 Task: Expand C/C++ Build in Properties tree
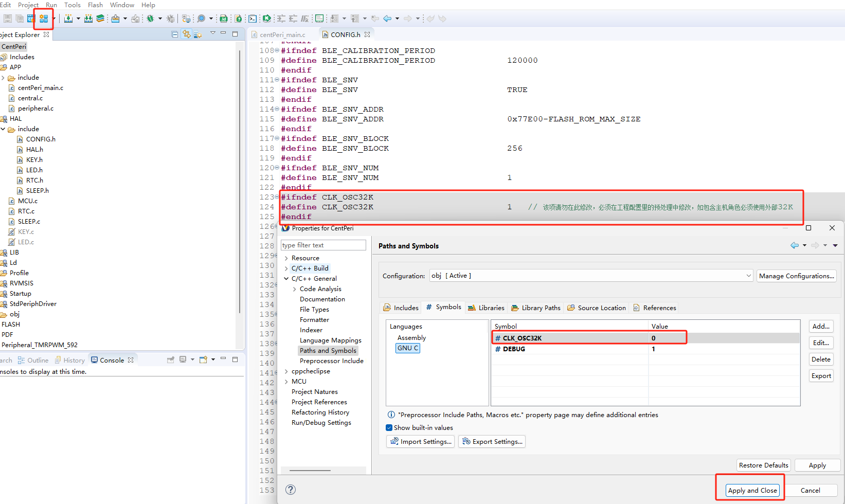coord(286,268)
